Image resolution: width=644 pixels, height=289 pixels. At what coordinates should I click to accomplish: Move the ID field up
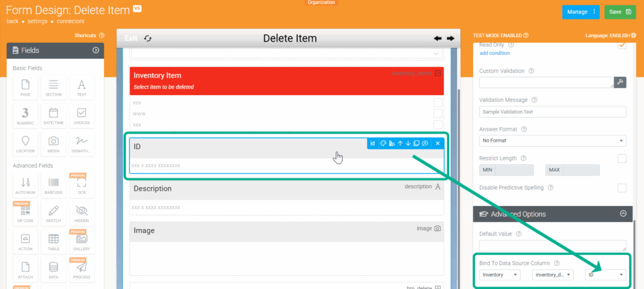(400, 144)
